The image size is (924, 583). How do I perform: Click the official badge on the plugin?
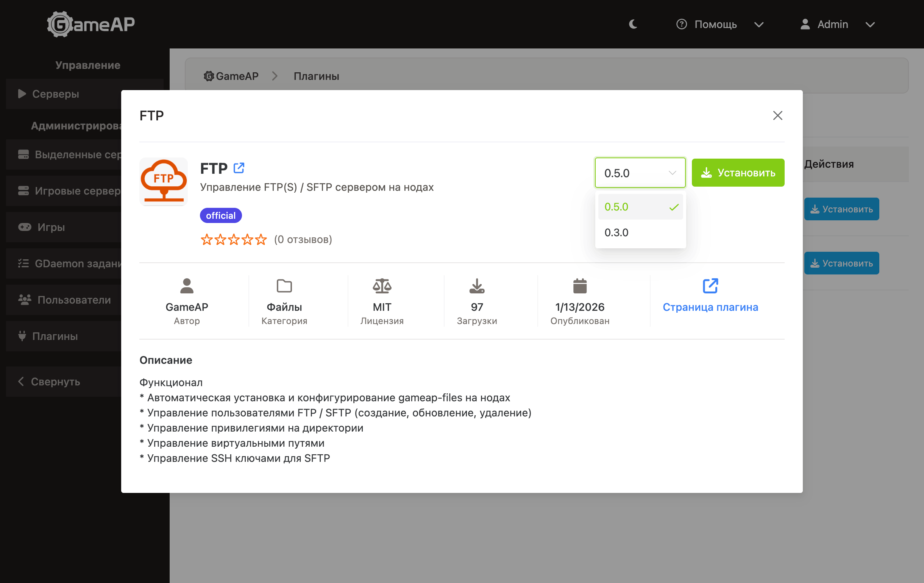[221, 215]
